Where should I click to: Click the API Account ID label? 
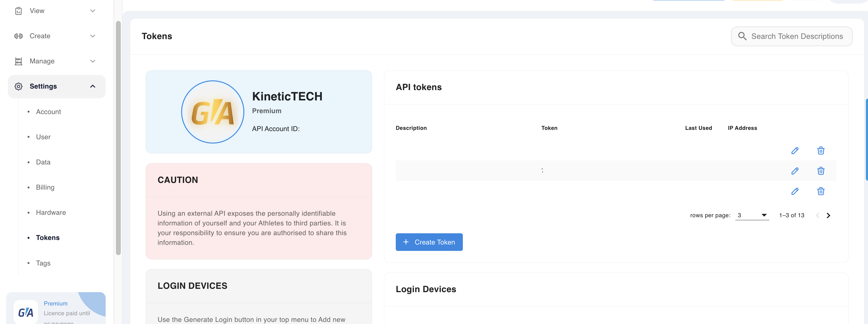tap(276, 129)
